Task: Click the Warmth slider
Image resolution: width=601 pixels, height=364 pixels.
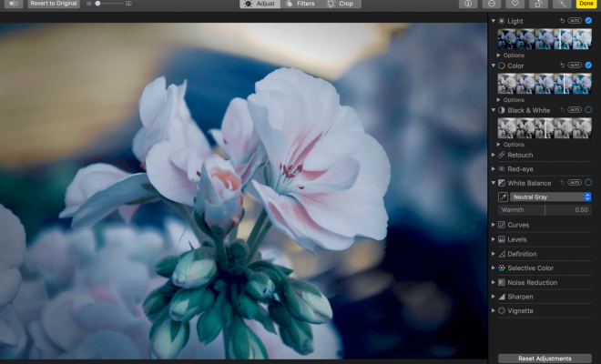Action: point(545,210)
